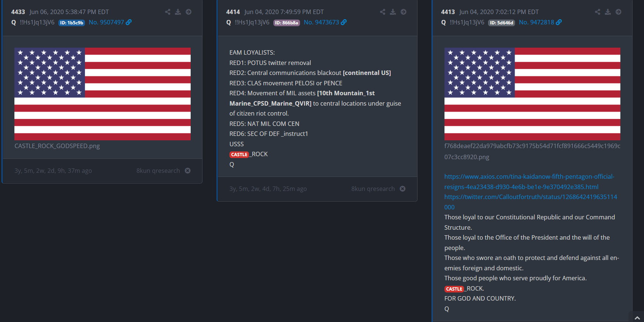
Task: Click "RED1: POTUS twitter removal" line
Action: click(x=270, y=63)
